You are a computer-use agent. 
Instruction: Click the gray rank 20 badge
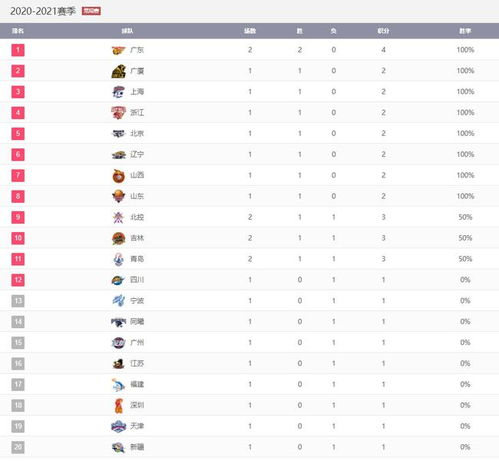tap(18, 447)
